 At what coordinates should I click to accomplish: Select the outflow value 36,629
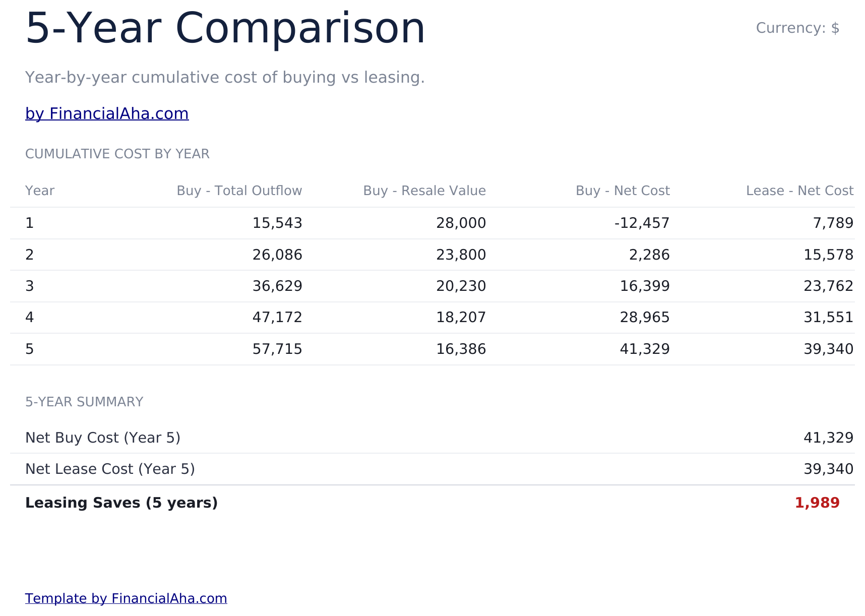coord(277,286)
